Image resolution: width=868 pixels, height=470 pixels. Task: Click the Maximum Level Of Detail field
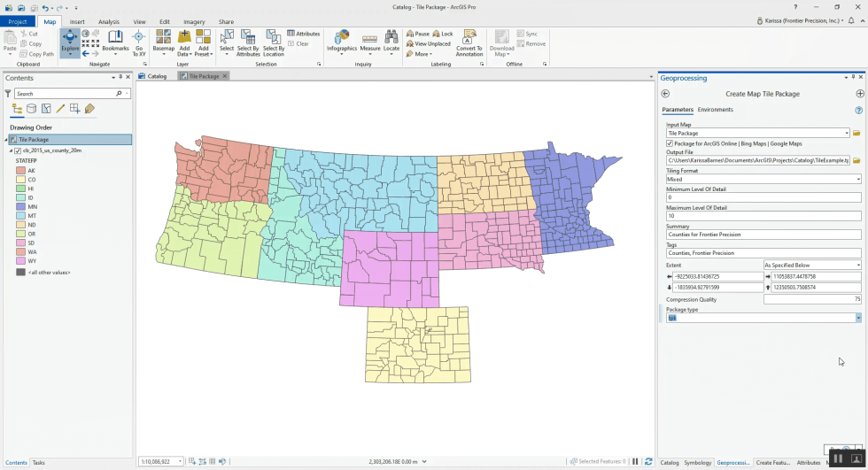click(x=763, y=216)
